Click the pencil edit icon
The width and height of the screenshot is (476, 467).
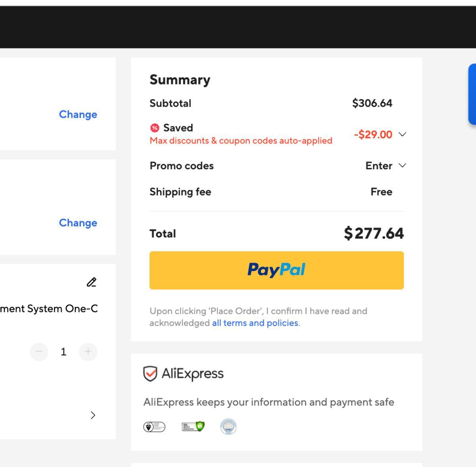click(92, 282)
